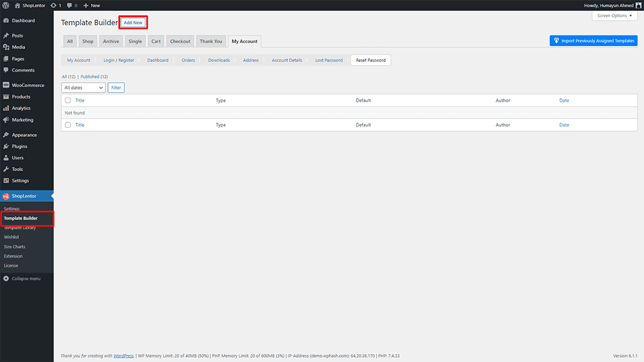Select the My Account main tab
Screen dimensions: 644x362
point(245,41)
